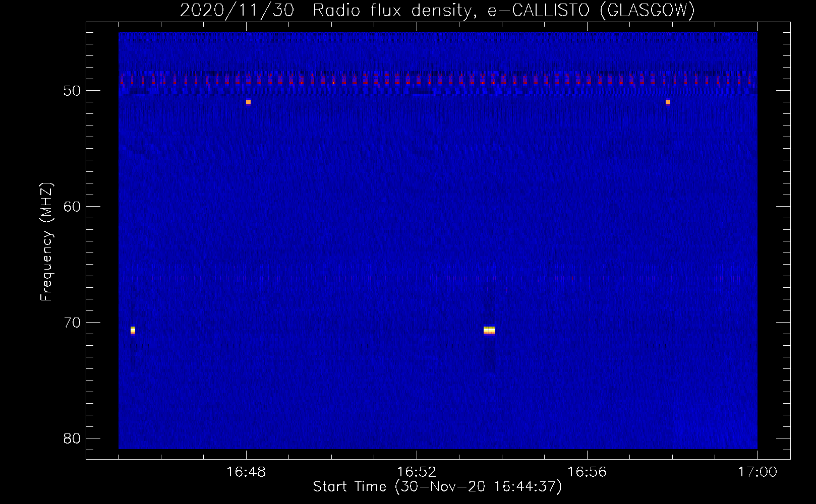Image resolution: width=816 pixels, height=504 pixels.
Task: Click the orange burst marker at 16:48 near 51 MHz
Action: pos(248,102)
